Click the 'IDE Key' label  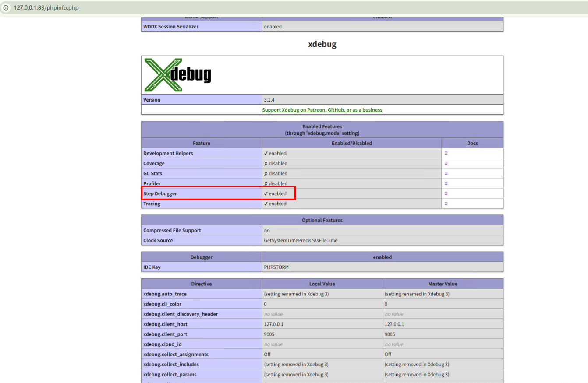(x=152, y=267)
